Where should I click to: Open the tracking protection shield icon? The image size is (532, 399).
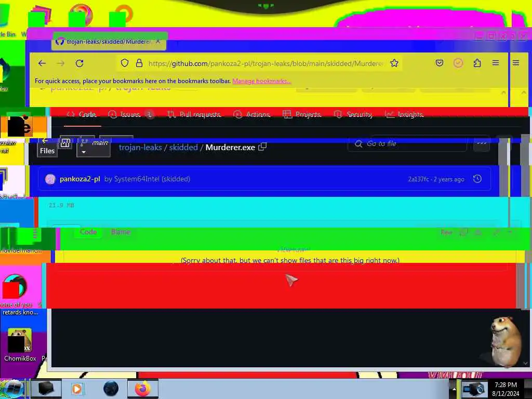point(125,63)
